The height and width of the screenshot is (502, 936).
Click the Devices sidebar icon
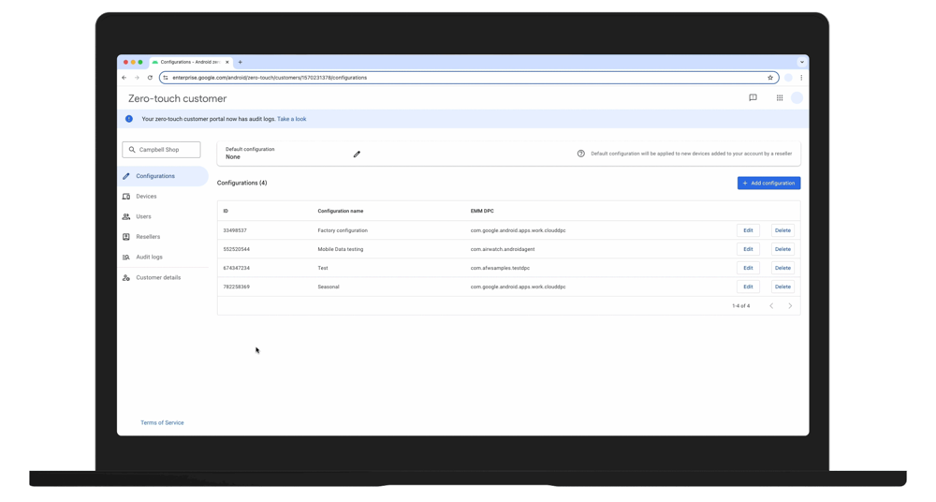[x=126, y=196]
